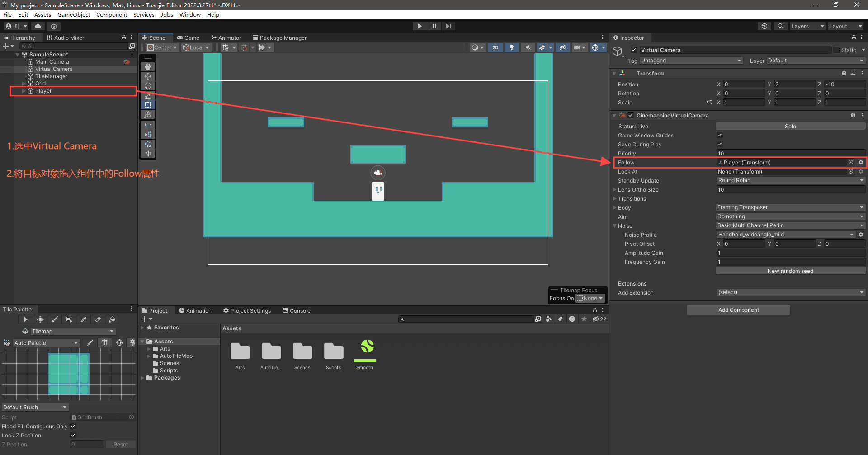Switch to the Game tab
Image resolution: width=868 pixels, height=455 pixels.
click(x=188, y=38)
